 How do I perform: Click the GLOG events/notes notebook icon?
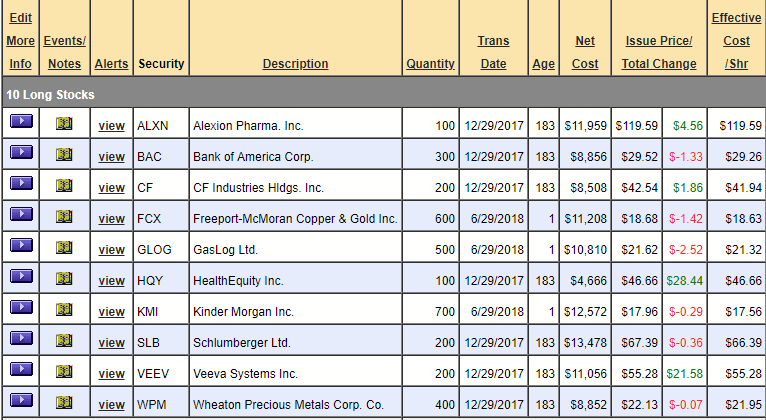tap(64, 247)
